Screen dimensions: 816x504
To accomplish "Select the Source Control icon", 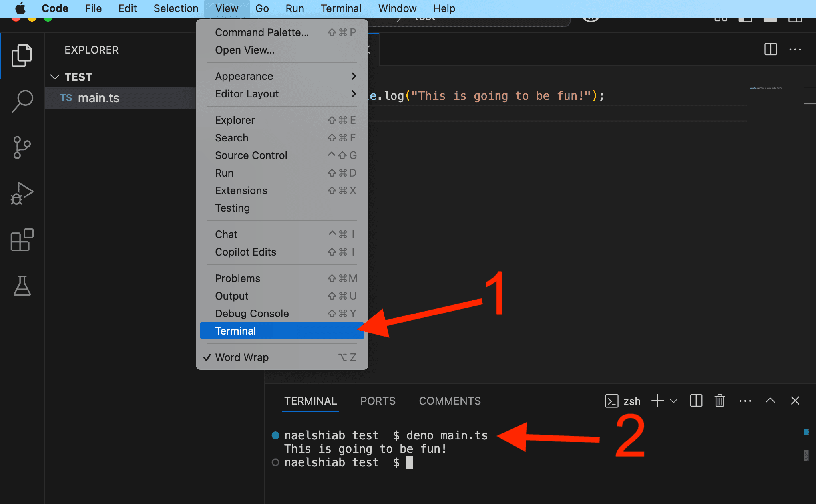I will click(x=22, y=147).
